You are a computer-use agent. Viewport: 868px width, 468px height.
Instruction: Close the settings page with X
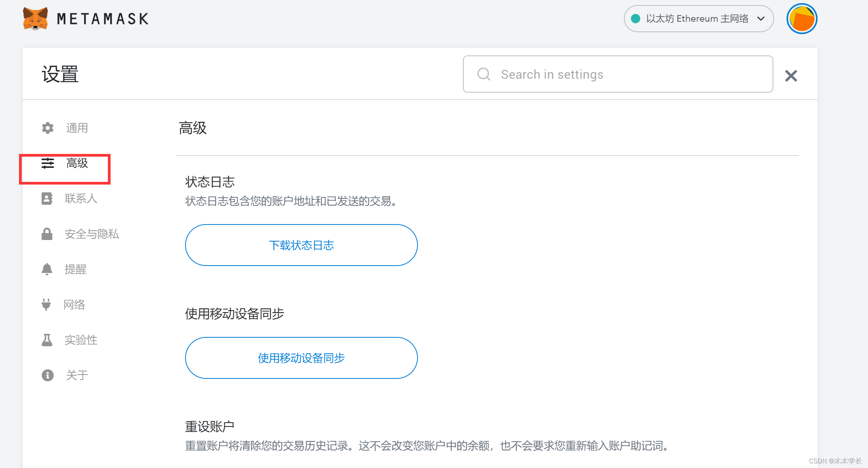point(791,76)
